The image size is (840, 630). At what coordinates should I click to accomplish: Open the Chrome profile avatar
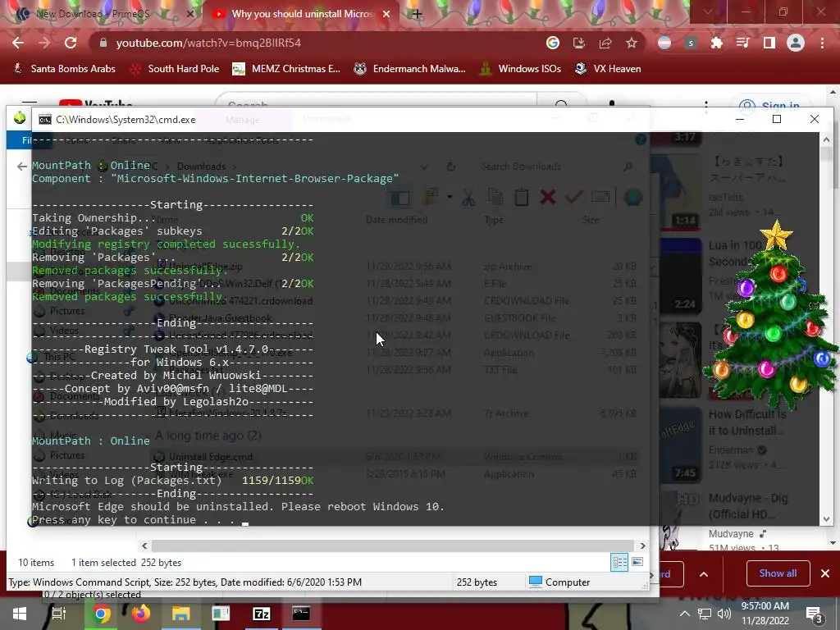[796, 43]
